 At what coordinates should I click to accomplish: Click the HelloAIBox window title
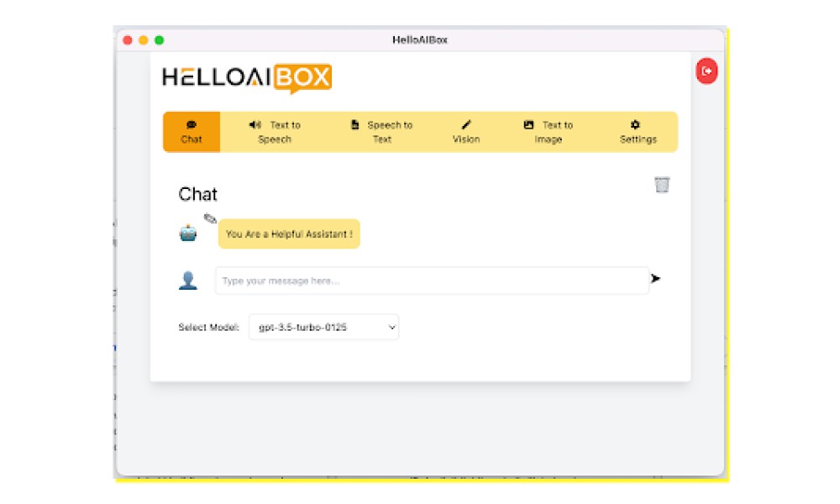point(420,40)
